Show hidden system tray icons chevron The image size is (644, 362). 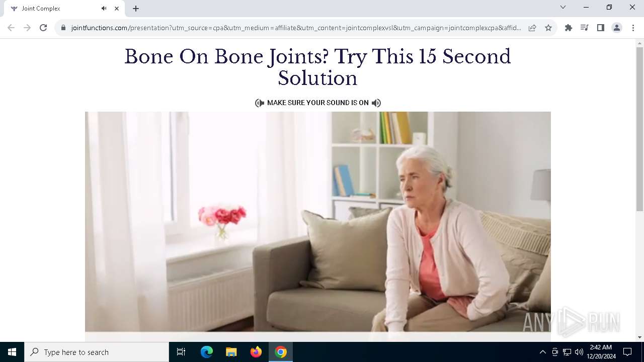(542, 352)
